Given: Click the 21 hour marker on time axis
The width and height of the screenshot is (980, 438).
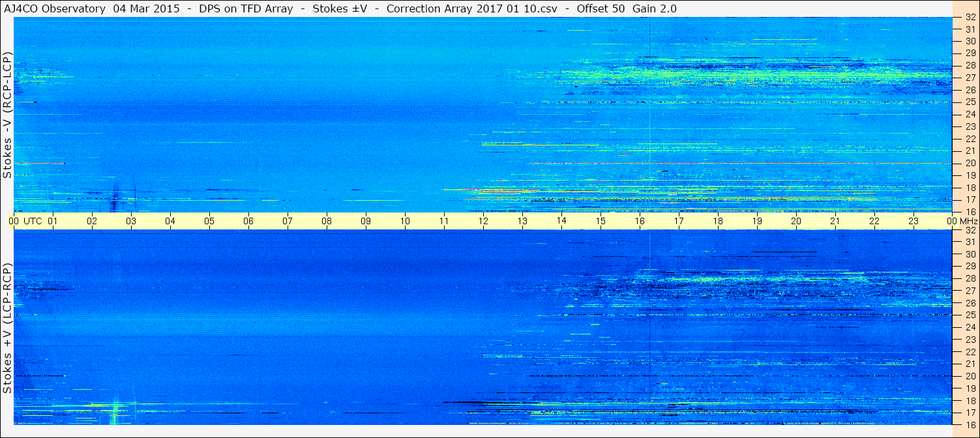Looking at the screenshot, I should point(835,221).
